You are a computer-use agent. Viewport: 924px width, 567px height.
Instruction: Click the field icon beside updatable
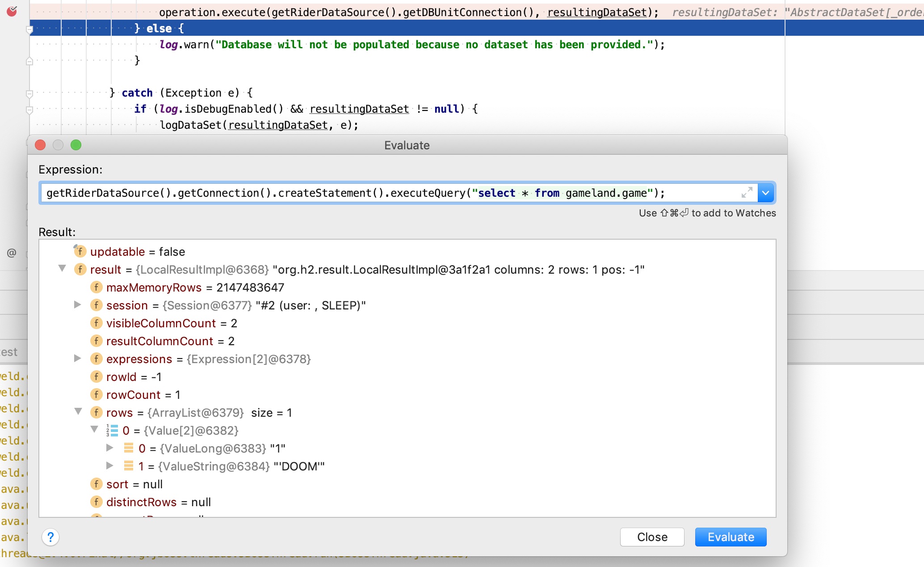click(80, 251)
